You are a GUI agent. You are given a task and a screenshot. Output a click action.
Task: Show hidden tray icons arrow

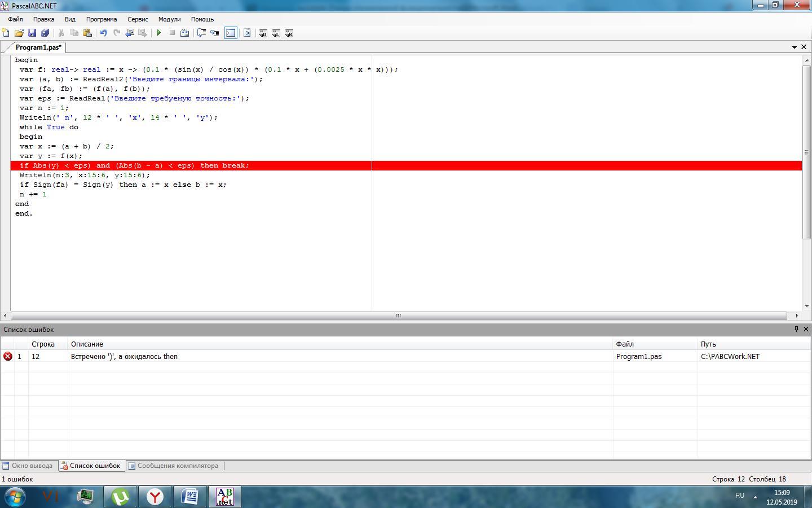[755, 497]
